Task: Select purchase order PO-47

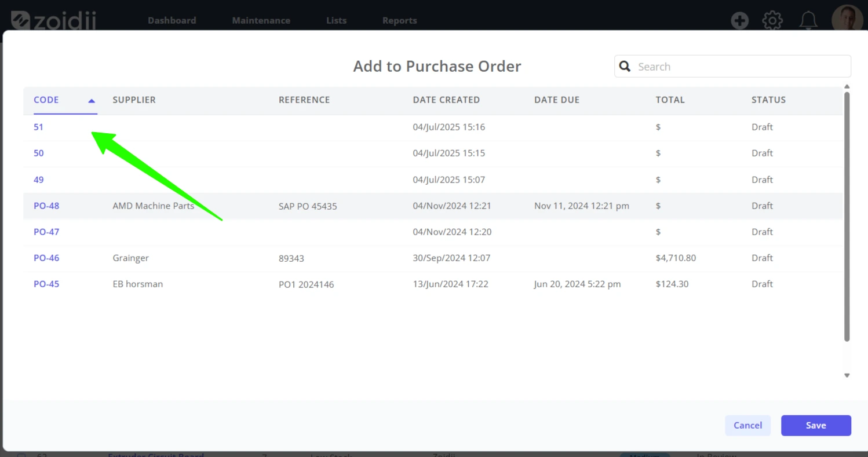Action: click(x=46, y=232)
